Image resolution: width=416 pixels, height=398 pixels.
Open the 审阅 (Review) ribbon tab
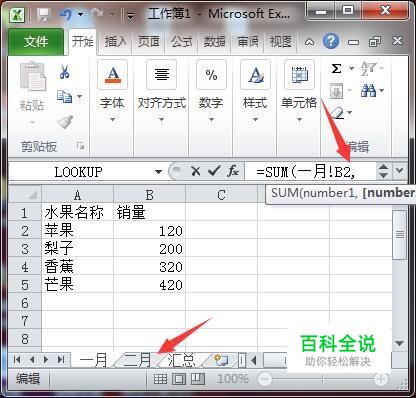tap(248, 42)
